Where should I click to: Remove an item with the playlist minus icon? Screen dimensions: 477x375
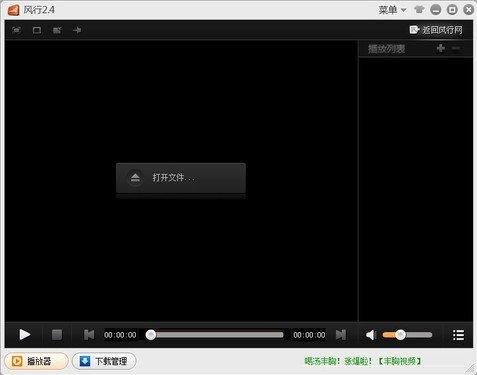[x=456, y=48]
